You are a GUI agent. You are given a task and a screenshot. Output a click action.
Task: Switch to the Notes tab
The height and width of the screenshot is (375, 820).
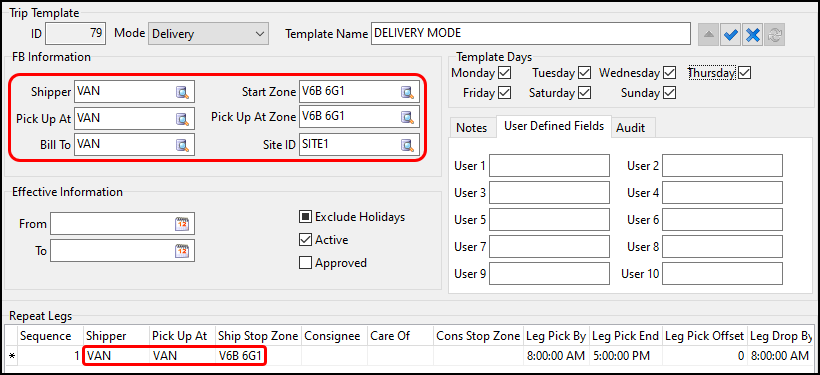click(x=472, y=128)
